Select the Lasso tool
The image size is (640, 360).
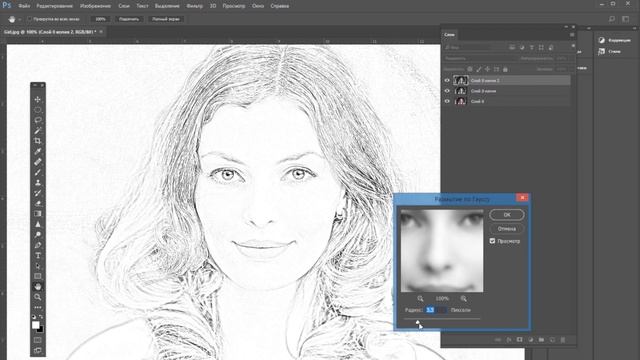click(x=38, y=120)
